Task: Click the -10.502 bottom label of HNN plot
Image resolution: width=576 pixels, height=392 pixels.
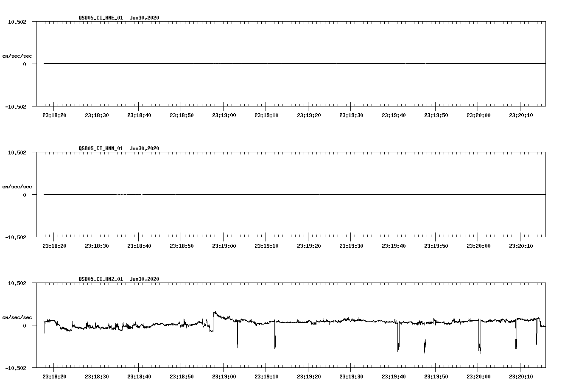Action: coord(16,238)
